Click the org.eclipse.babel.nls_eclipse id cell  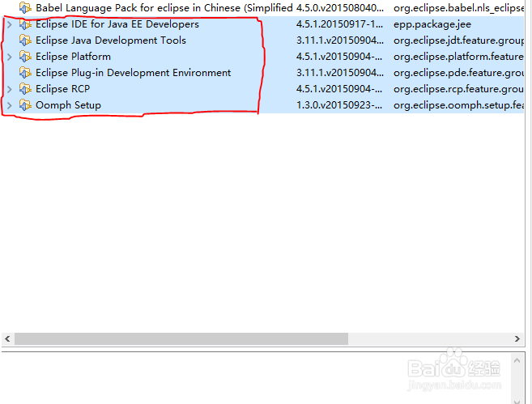[458, 8]
